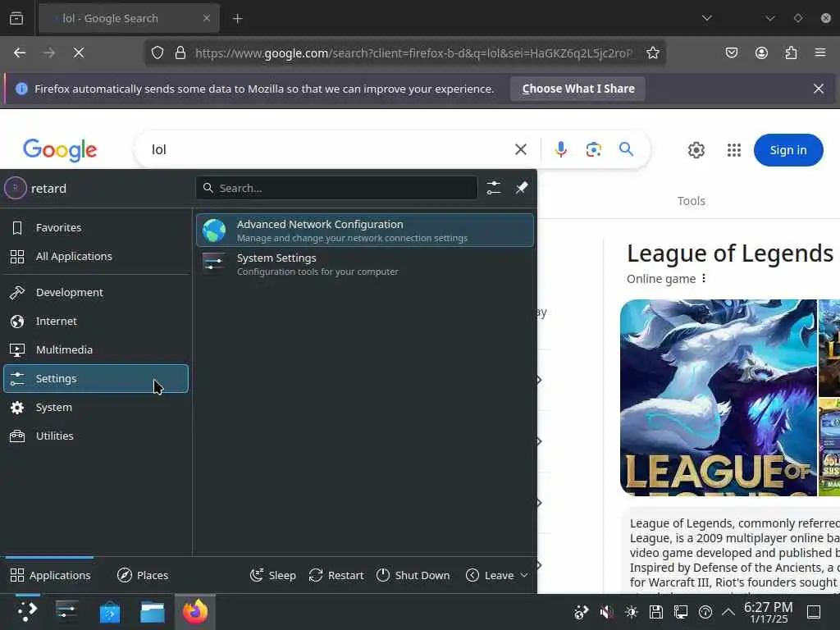Open application launcher configure sliders icon
This screenshot has height=630, width=840.
pos(493,188)
